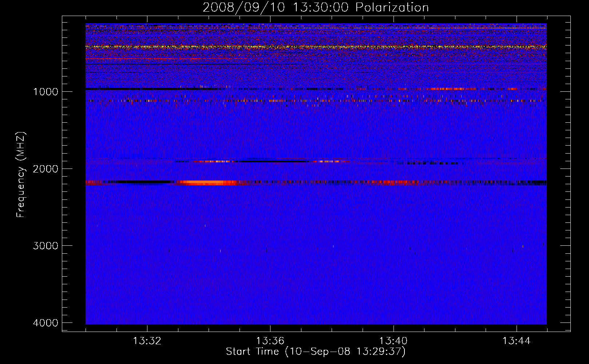
Task: Click the 'Frequency (MHZ)' axis title
Action: [x=21, y=175]
